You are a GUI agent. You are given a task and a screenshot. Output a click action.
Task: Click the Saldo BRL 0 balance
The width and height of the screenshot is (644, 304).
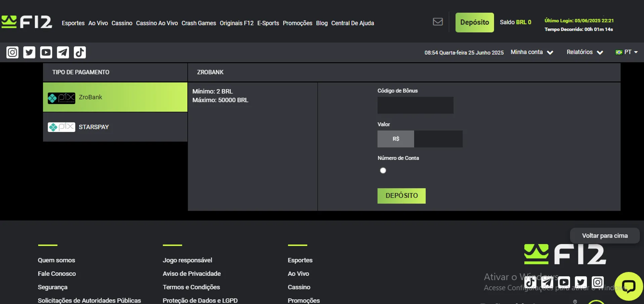point(515,22)
